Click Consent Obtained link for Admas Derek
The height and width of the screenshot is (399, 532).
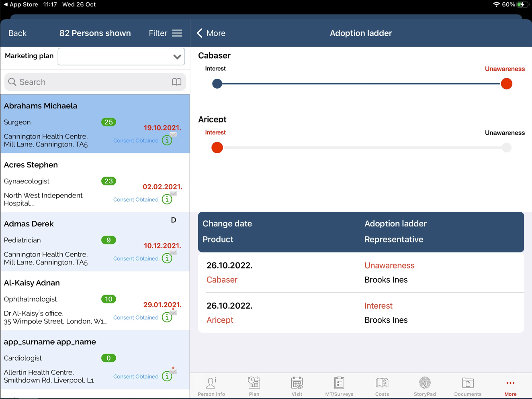click(136, 259)
